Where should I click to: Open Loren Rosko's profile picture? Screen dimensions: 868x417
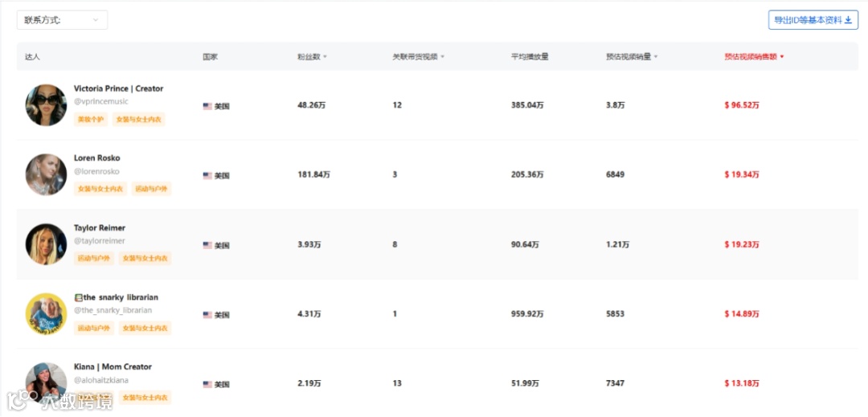pos(46,174)
